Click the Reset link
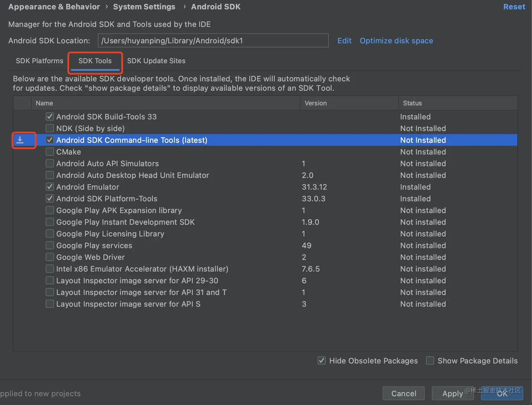Viewport: 532px width, 405px height. 514,7
